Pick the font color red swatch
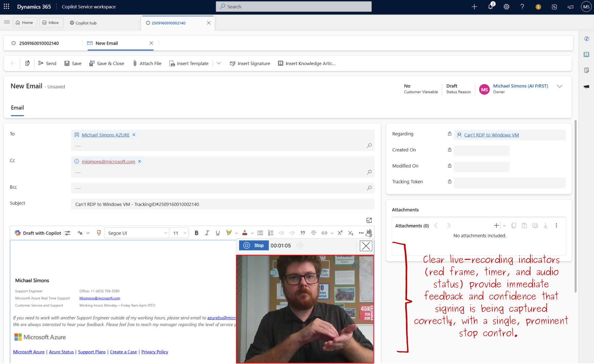This screenshot has height=364, width=594. coord(245,233)
